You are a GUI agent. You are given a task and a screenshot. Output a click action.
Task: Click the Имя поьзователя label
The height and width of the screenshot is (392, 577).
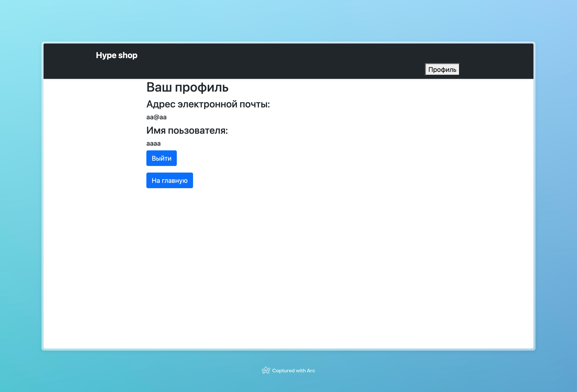pos(187,130)
